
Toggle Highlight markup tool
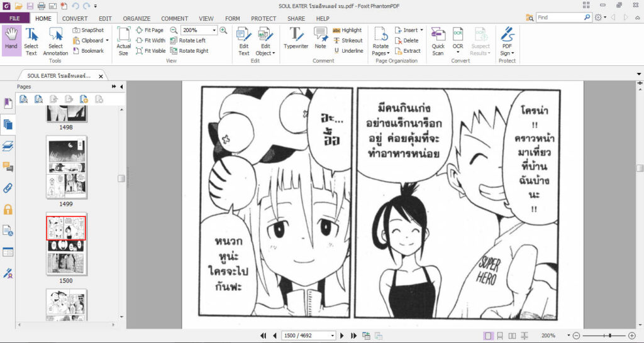(x=347, y=30)
